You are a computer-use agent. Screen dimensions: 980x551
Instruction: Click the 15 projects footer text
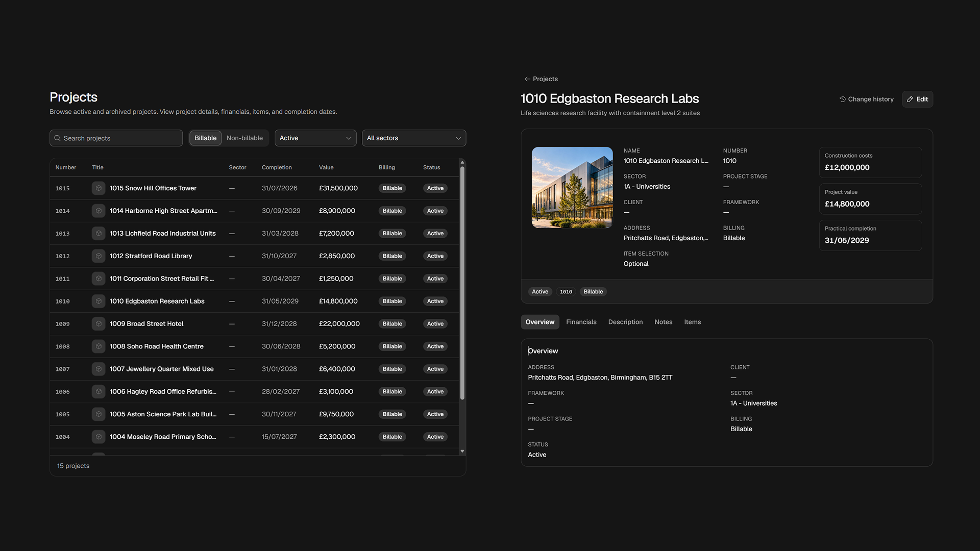tap(73, 466)
